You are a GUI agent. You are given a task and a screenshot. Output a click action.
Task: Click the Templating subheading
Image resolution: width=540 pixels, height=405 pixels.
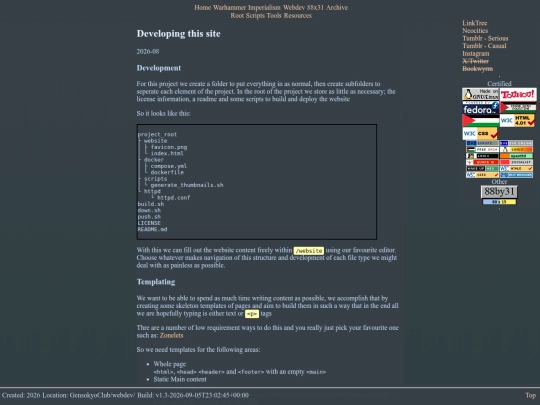[156, 282]
